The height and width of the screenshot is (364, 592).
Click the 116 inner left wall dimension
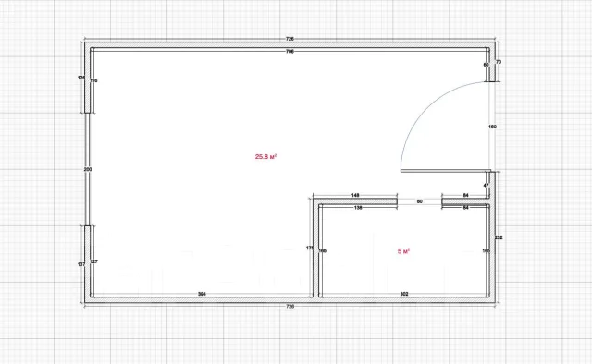93,80
